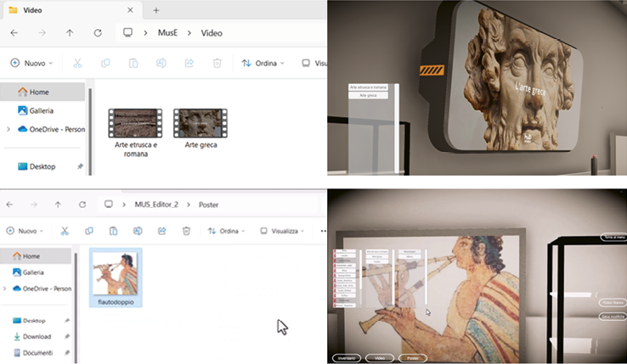The height and width of the screenshot is (364, 627).
Task: Select the Arte etrusca e romana video file
Action: click(x=136, y=133)
